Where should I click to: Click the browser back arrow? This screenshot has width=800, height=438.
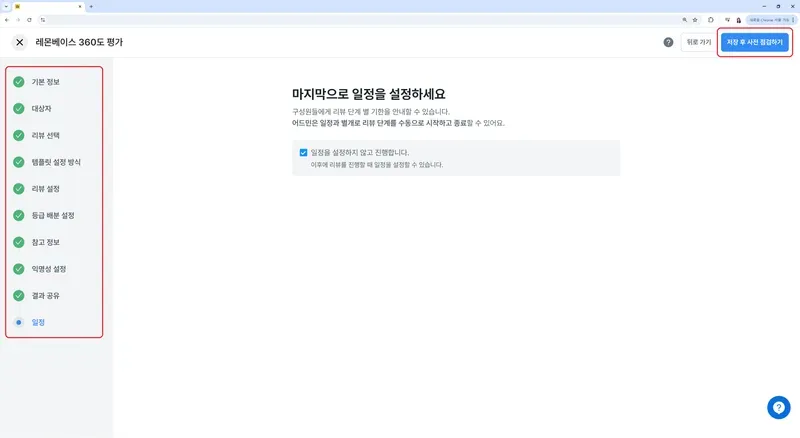(7, 20)
